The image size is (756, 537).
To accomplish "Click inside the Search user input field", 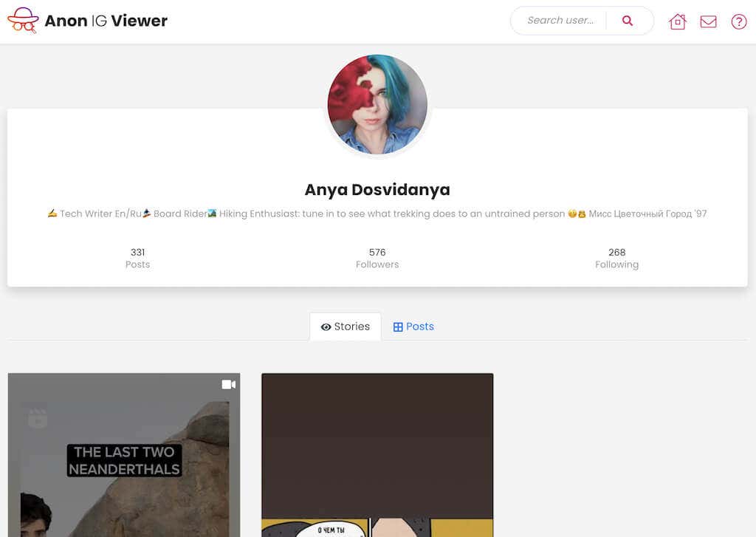I will (561, 20).
